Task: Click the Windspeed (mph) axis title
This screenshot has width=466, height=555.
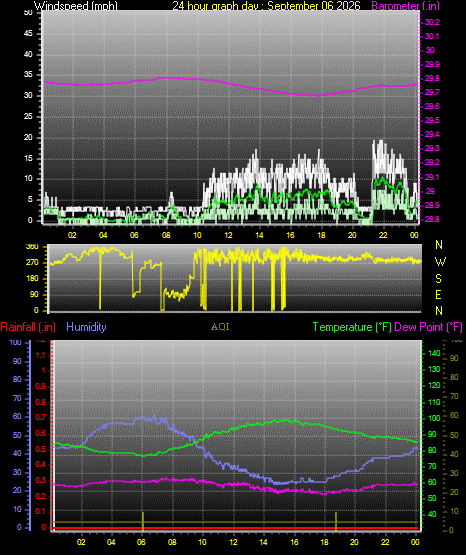Action: 76,6
